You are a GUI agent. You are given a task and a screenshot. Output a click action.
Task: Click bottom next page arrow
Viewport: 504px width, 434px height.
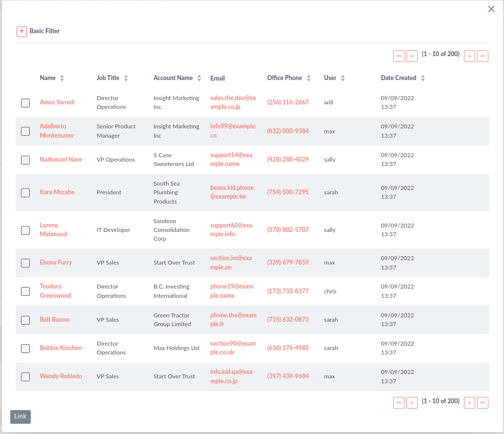pos(469,403)
